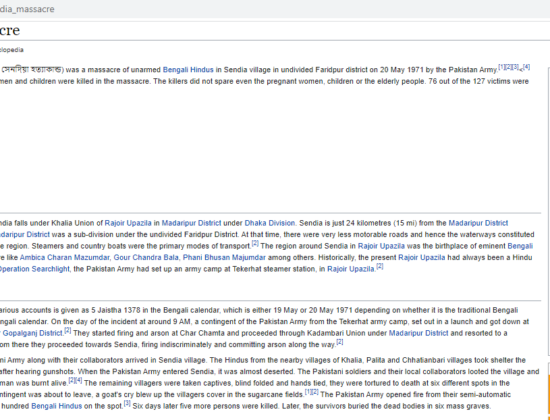Open Madaripur District link before Dhaka Division

[x=192, y=223]
